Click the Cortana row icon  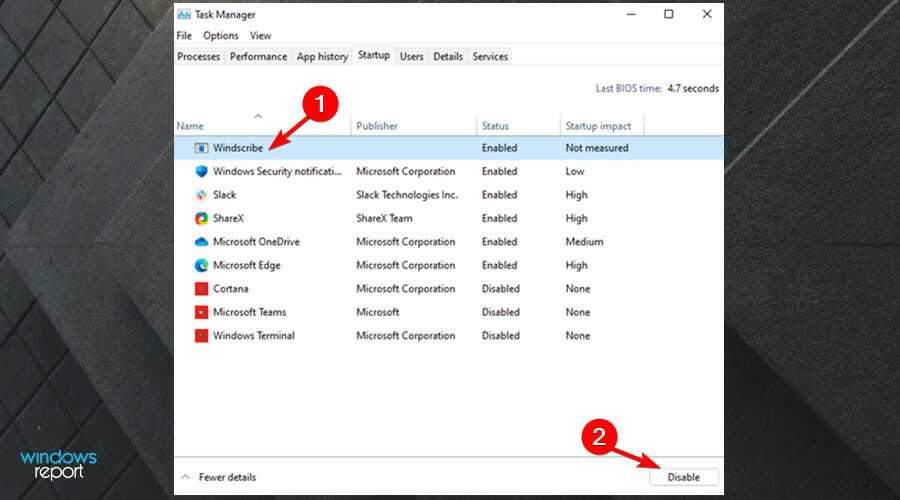[201, 289]
